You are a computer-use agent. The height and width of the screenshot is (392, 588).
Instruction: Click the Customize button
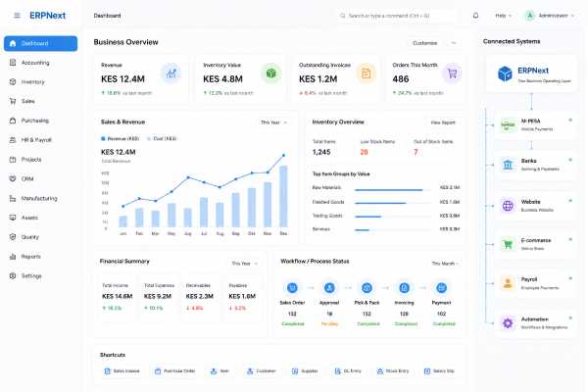pos(425,43)
